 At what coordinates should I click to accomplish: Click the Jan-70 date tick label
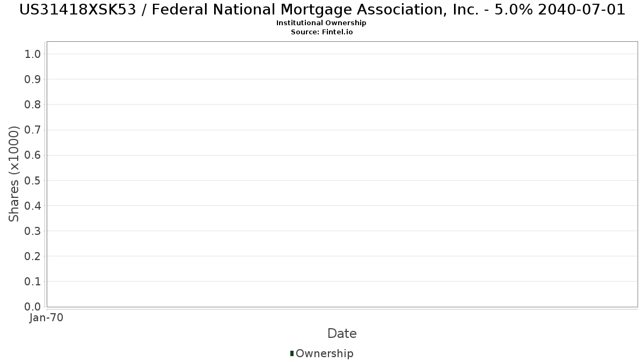[47, 317]
